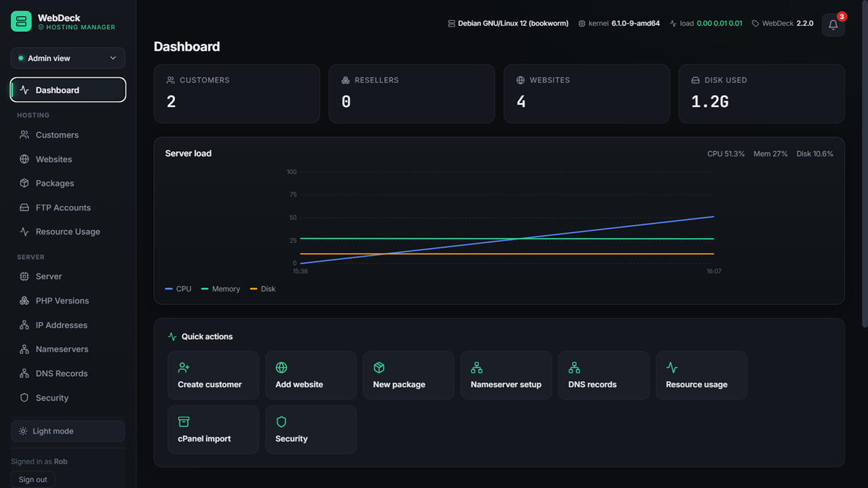Viewport: 868px width, 488px height.
Task: Click the Resellers stat card icon
Action: point(345,80)
